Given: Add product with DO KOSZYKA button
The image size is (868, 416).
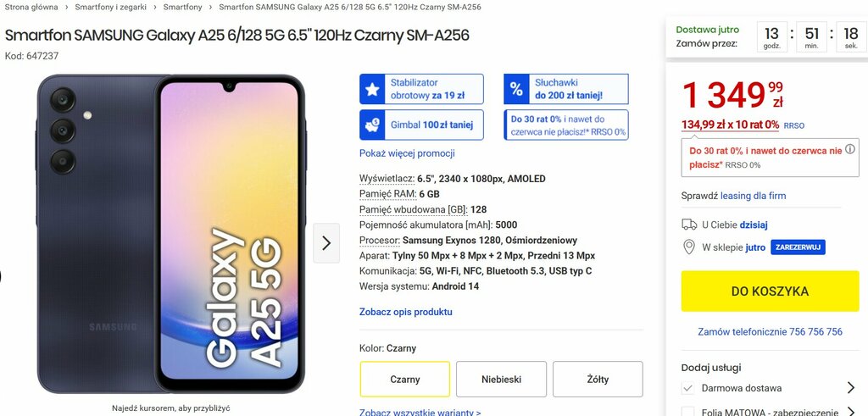Looking at the screenshot, I should click(x=770, y=291).
